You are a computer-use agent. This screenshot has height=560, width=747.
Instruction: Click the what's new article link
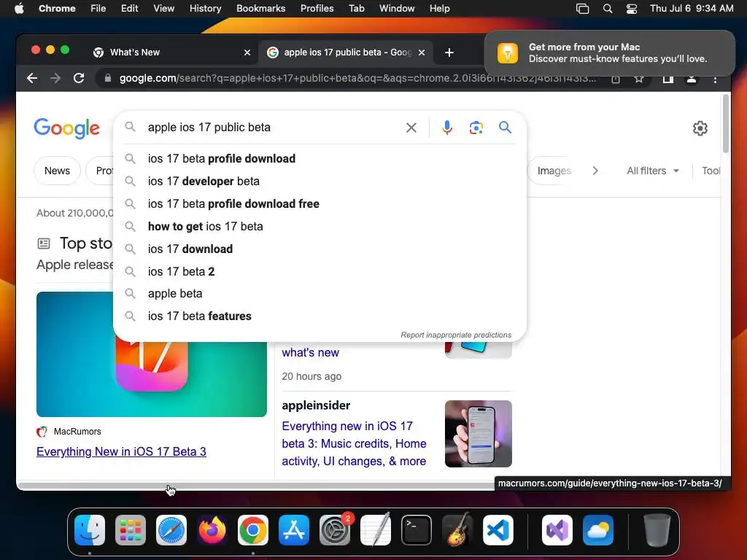[310, 352]
